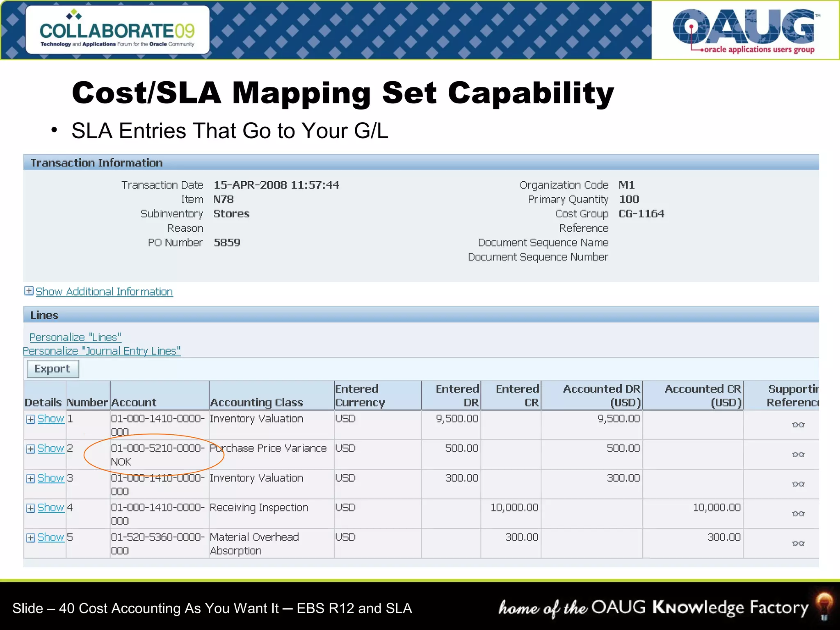
Task: Open Personalize "Journal Entry Lines" link
Action: point(102,351)
